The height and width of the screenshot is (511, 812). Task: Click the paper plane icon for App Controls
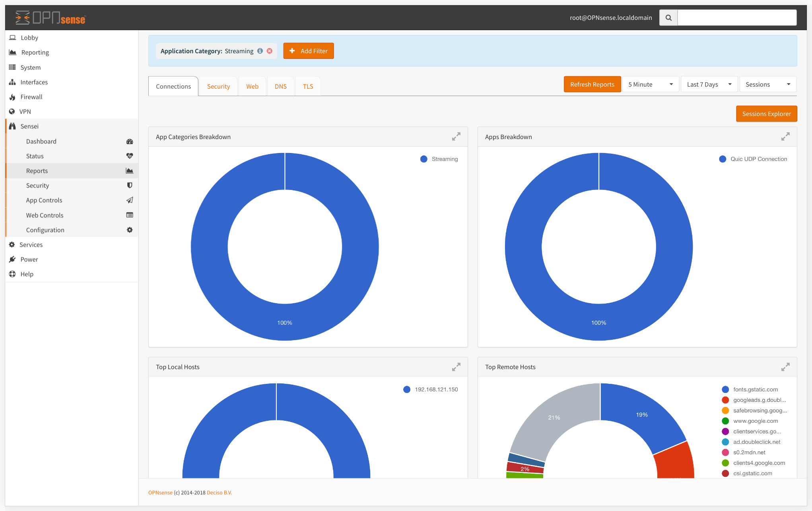(130, 200)
